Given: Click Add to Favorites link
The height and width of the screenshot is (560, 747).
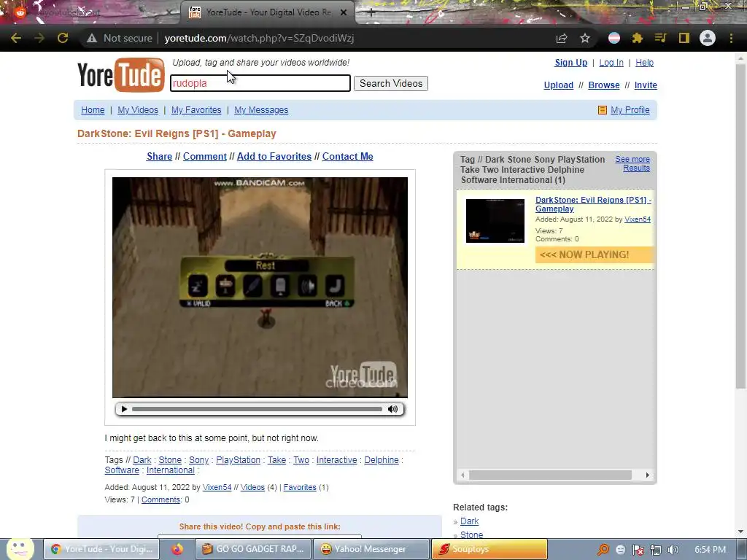Looking at the screenshot, I should 274,156.
